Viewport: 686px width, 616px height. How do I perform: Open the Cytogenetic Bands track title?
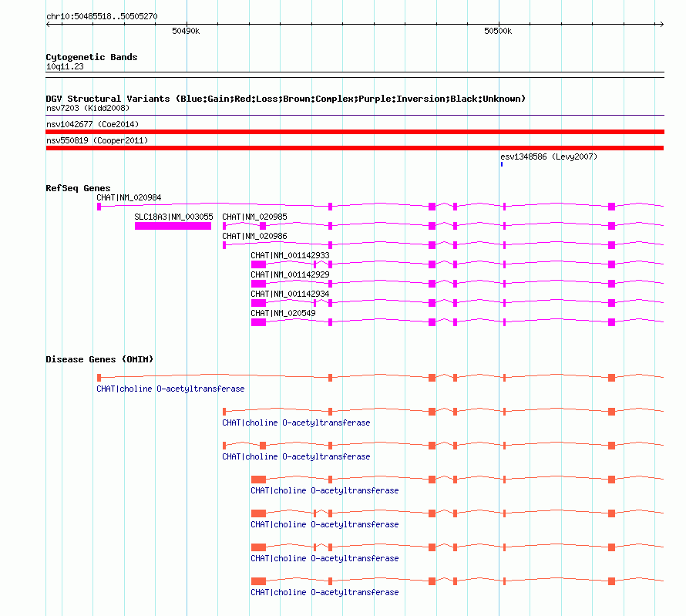[92, 57]
